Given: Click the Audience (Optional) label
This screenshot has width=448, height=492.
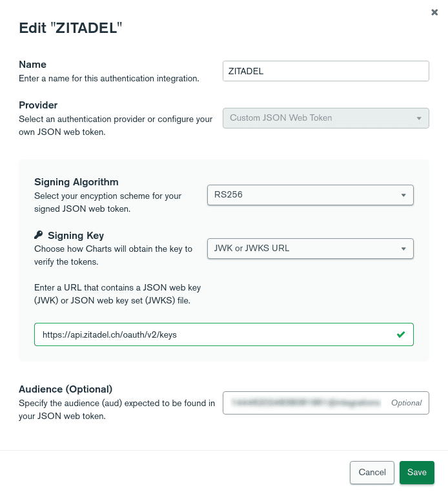Looking at the screenshot, I should click(65, 389).
